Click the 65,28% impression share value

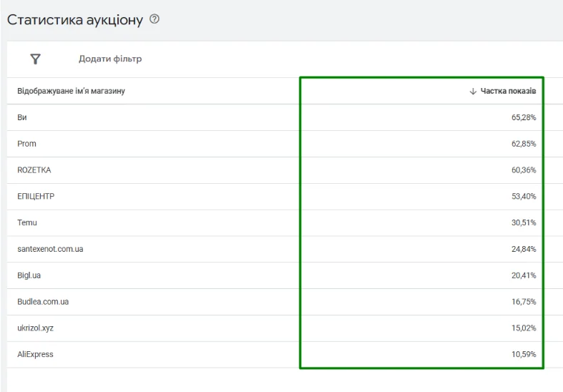coord(524,117)
